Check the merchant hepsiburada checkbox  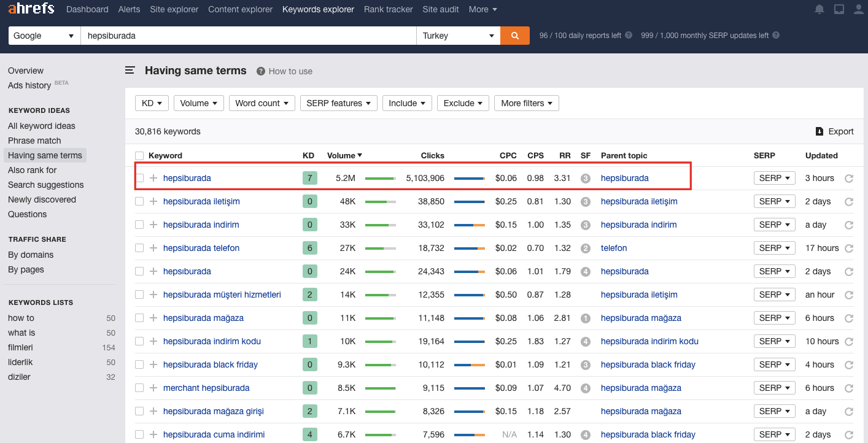tap(139, 388)
